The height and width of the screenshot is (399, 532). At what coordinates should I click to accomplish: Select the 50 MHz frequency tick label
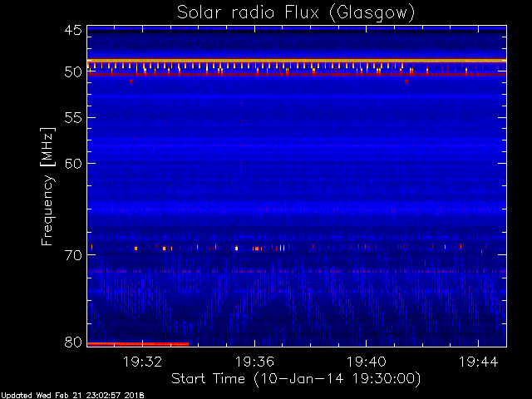73,72
